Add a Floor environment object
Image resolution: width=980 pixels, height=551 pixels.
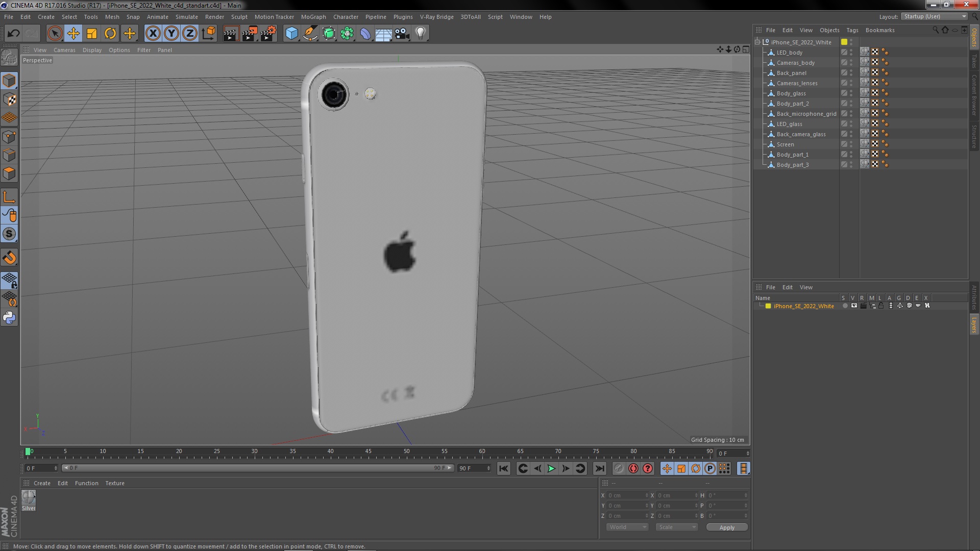point(384,34)
